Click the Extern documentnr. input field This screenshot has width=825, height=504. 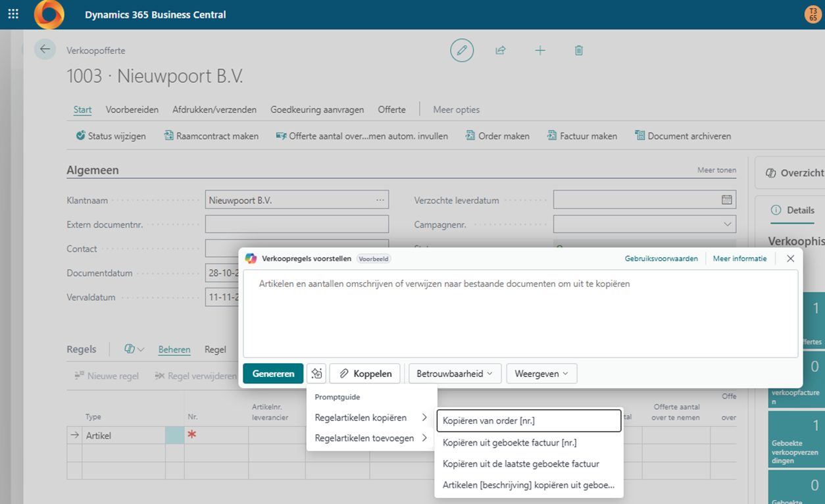click(297, 224)
